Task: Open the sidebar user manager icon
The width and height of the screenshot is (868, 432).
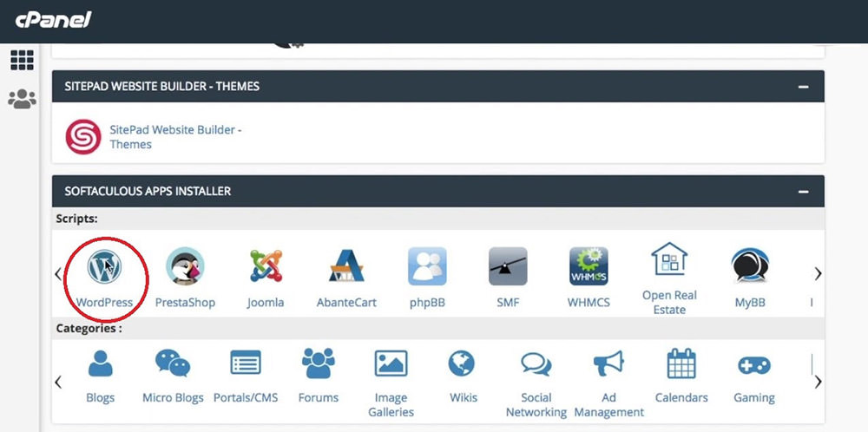Action: click(23, 99)
